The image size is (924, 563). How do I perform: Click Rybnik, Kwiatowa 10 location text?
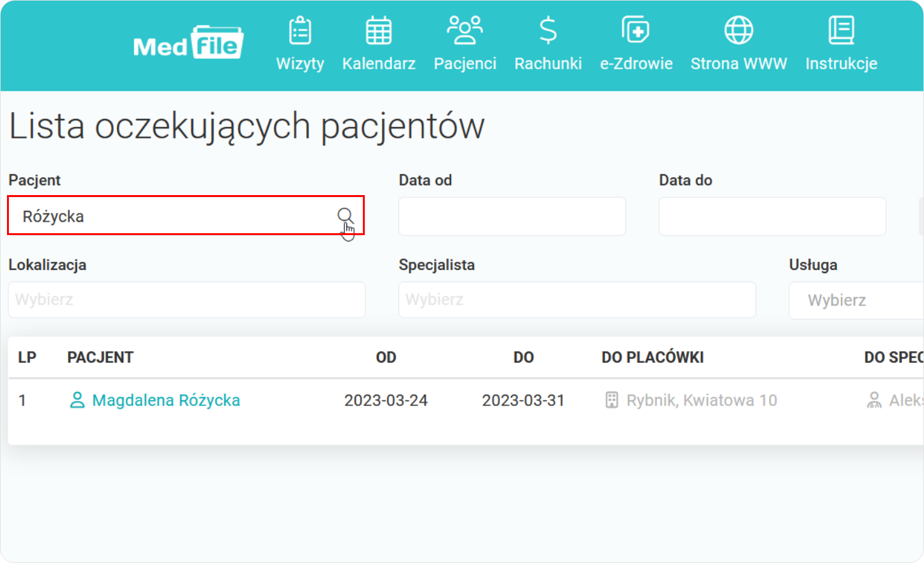(x=702, y=400)
